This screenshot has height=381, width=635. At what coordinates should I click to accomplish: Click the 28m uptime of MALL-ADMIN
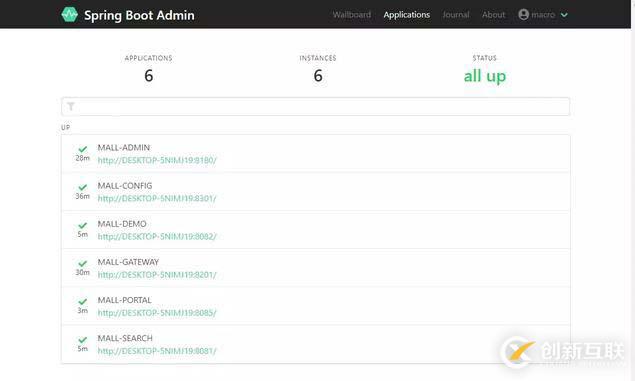tap(83, 158)
